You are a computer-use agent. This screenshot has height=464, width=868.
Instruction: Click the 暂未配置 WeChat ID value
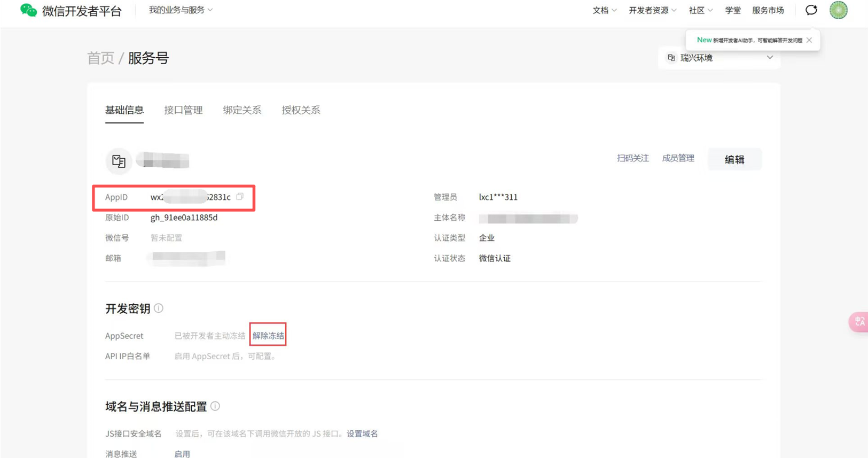pyautogui.click(x=166, y=238)
